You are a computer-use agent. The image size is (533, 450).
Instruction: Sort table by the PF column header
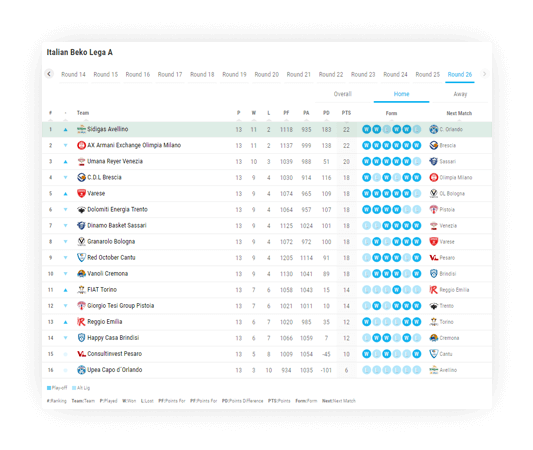[286, 113]
